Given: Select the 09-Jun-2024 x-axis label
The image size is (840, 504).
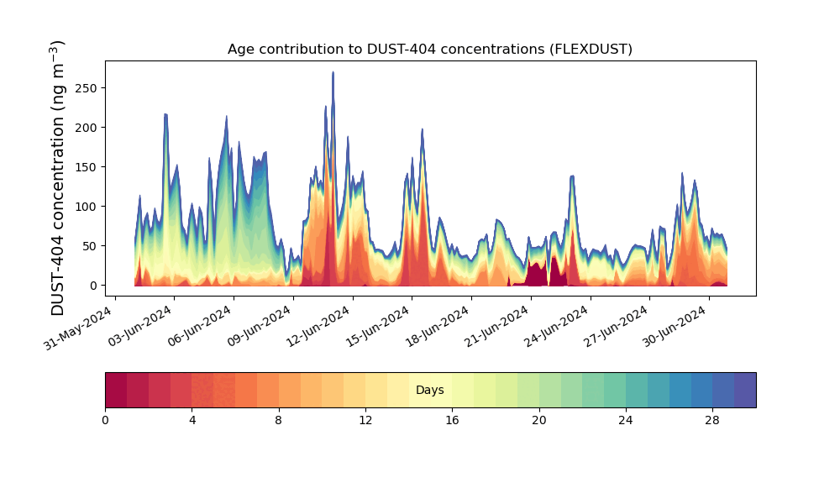Looking at the screenshot, I should click(260, 326).
